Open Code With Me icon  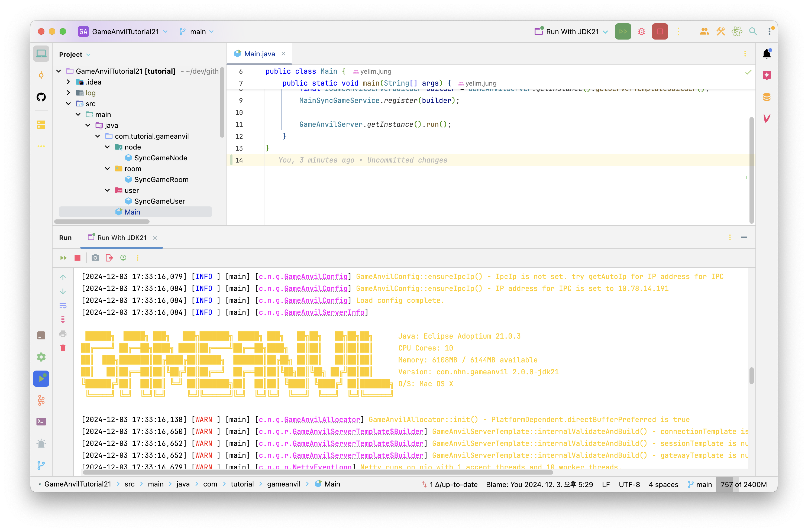(704, 31)
